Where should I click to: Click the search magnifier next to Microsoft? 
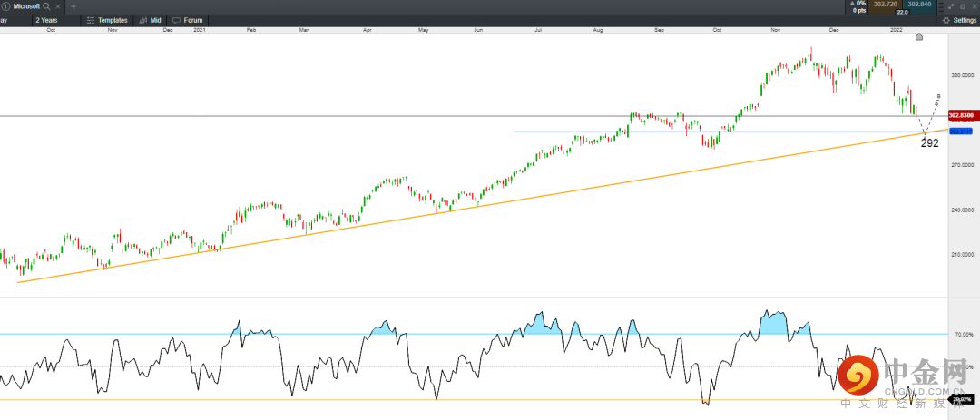(x=47, y=6)
